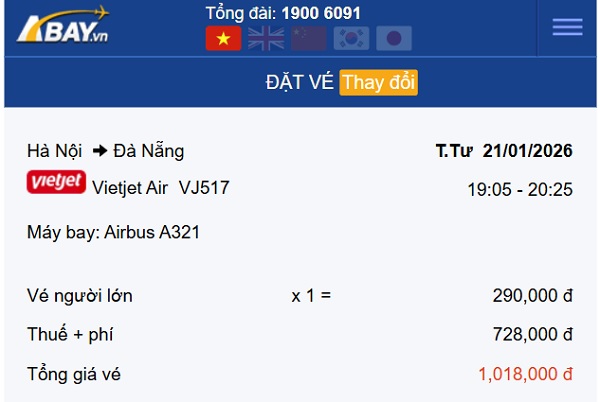Choose the Chinese flag language
600x402 pixels.
point(309,38)
